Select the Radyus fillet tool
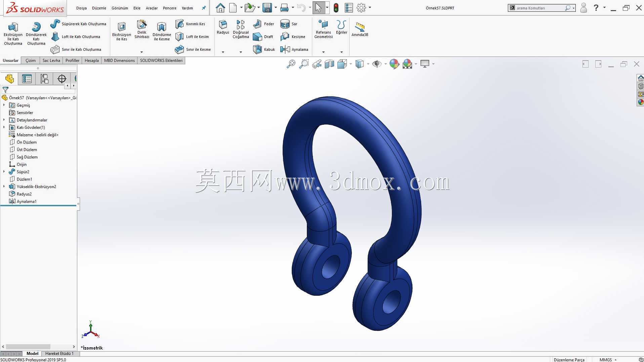This screenshot has width=644, height=362. (x=223, y=27)
